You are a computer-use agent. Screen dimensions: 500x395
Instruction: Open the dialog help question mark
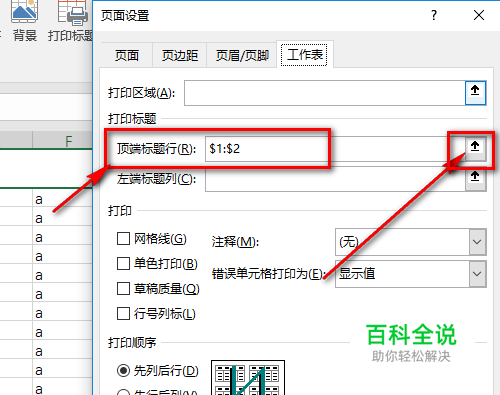[434, 15]
